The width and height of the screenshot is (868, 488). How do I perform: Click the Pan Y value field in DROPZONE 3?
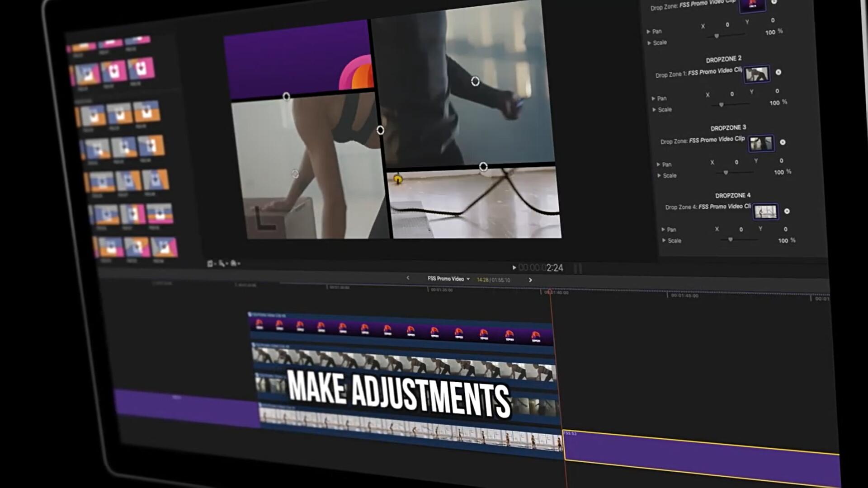[781, 161]
